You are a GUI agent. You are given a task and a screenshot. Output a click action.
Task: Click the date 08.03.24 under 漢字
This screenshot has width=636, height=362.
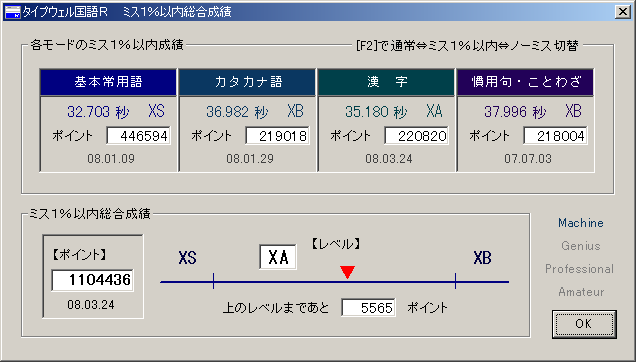coord(389,159)
